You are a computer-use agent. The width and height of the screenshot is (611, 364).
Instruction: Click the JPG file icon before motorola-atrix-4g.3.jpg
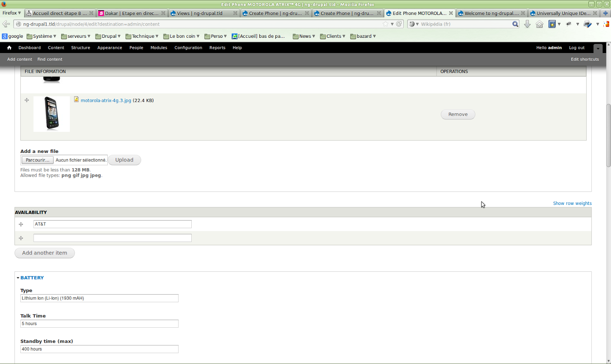(76, 99)
